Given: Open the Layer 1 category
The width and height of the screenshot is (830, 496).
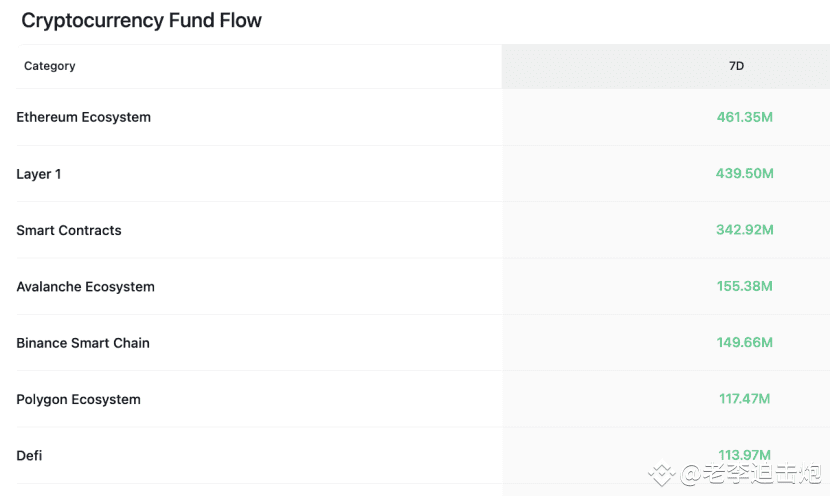Looking at the screenshot, I should pyautogui.click(x=39, y=174).
